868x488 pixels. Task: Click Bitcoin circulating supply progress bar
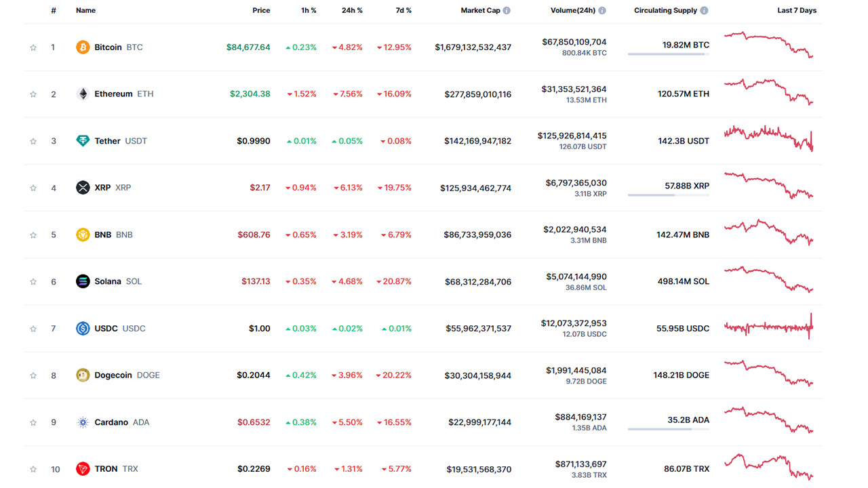click(669, 54)
